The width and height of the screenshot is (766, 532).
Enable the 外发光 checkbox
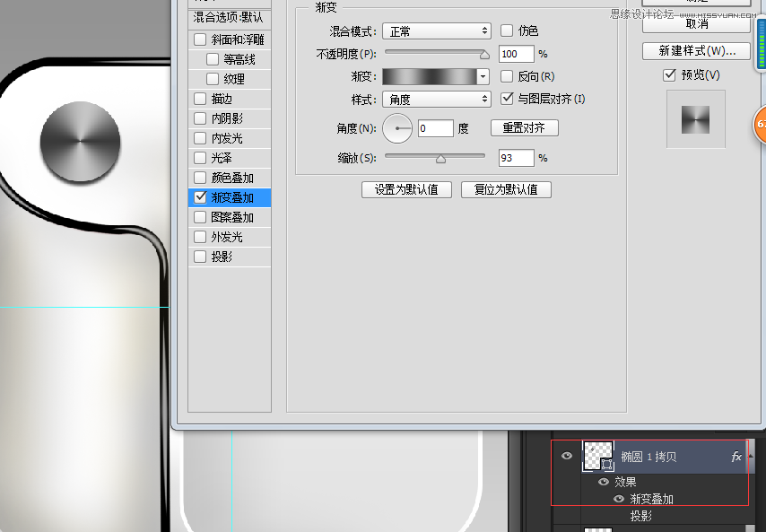200,237
